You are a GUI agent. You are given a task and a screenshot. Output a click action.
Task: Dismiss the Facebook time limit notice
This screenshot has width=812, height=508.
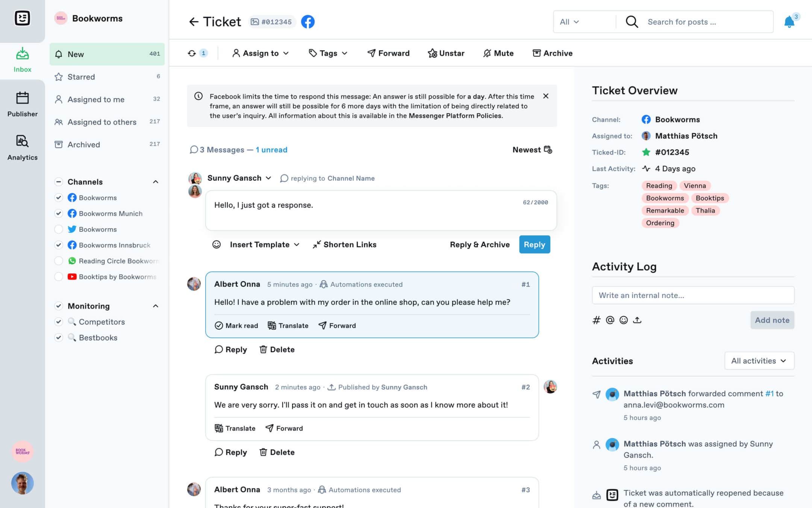[546, 96]
